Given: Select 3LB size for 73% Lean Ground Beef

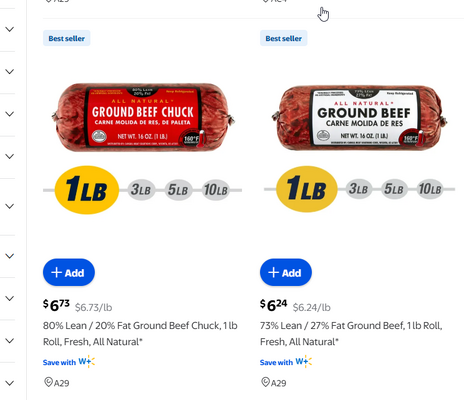Looking at the screenshot, I should (358, 189).
